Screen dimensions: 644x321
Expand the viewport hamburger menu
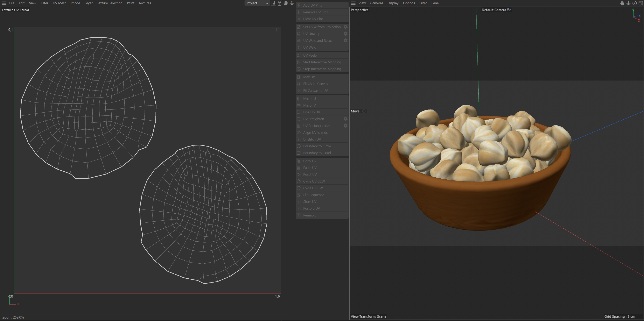[353, 3]
